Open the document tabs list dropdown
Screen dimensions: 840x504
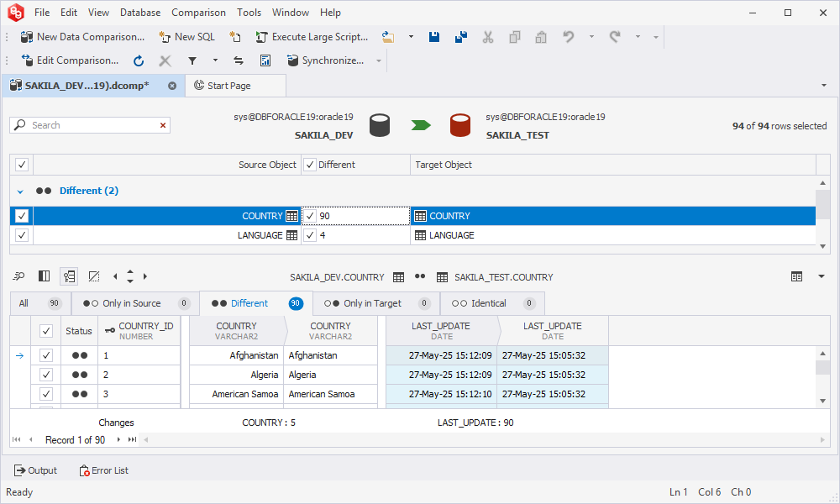click(824, 86)
